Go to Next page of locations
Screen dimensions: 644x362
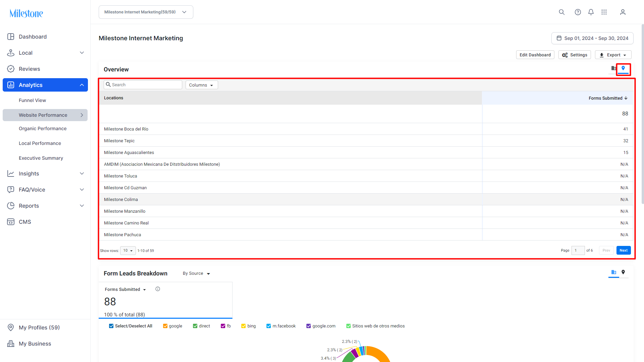pyautogui.click(x=624, y=250)
